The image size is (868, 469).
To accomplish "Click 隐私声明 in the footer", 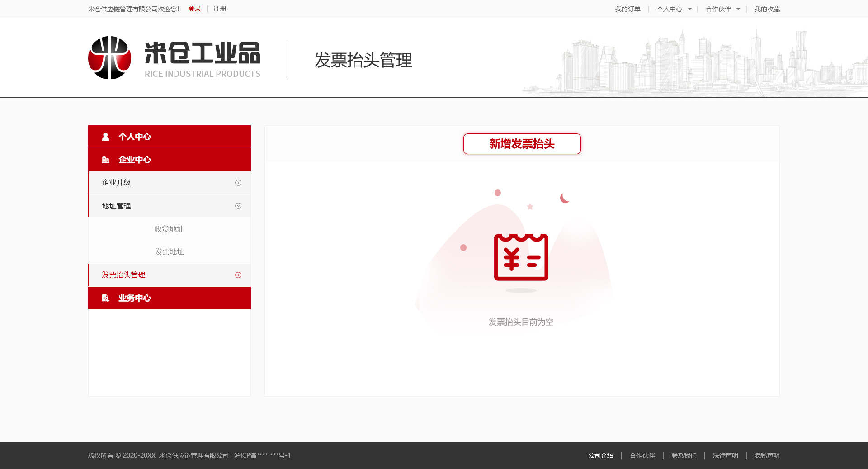I will (767, 455).
